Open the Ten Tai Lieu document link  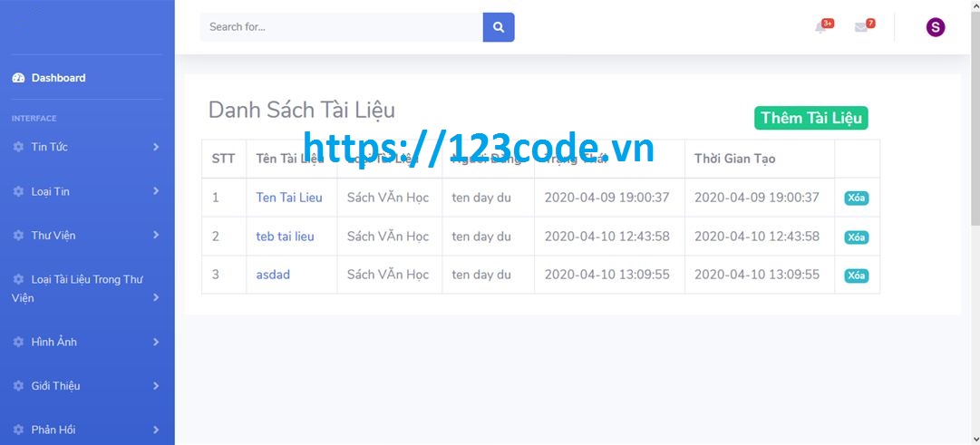click(x=289, y=198)
